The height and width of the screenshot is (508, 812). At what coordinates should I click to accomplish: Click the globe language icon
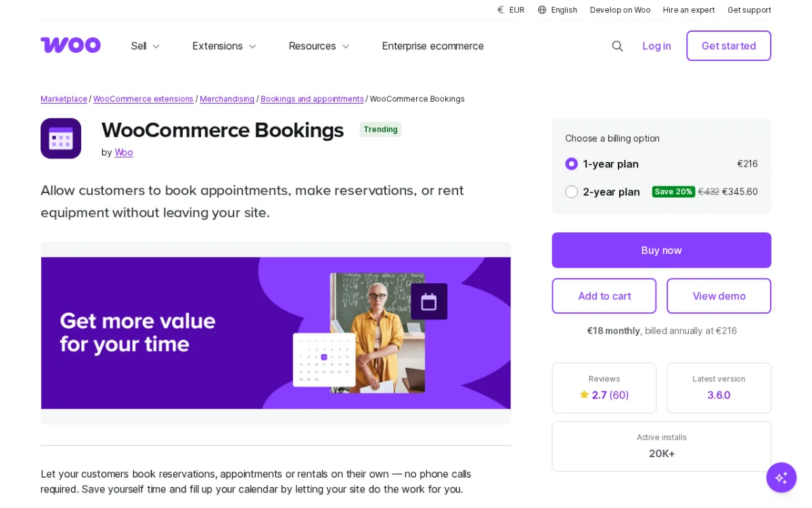point(542,10)
